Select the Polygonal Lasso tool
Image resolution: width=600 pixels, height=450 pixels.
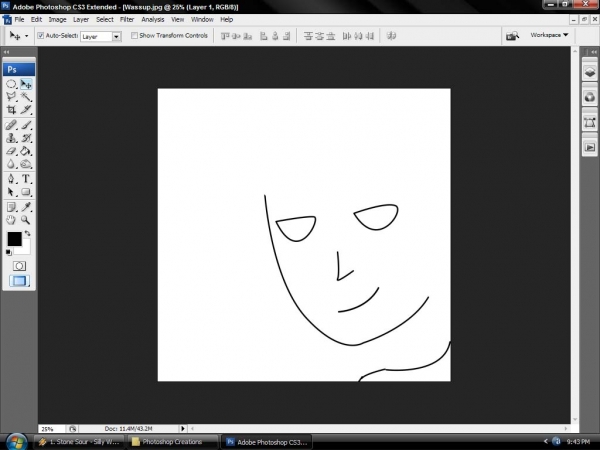pyautogui.click(x=11, y=96)
